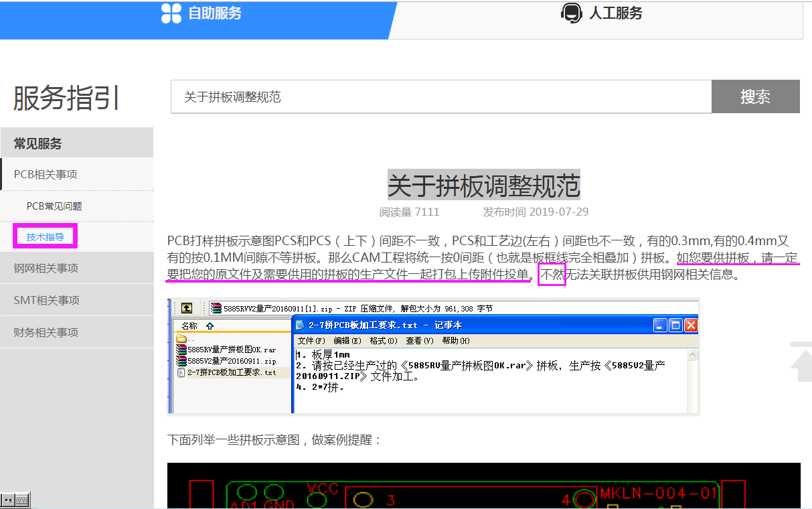Expand the 钢网相关事项 sidebar section
The width and height of the screenshot is (812, 509).
coord(46,269)
